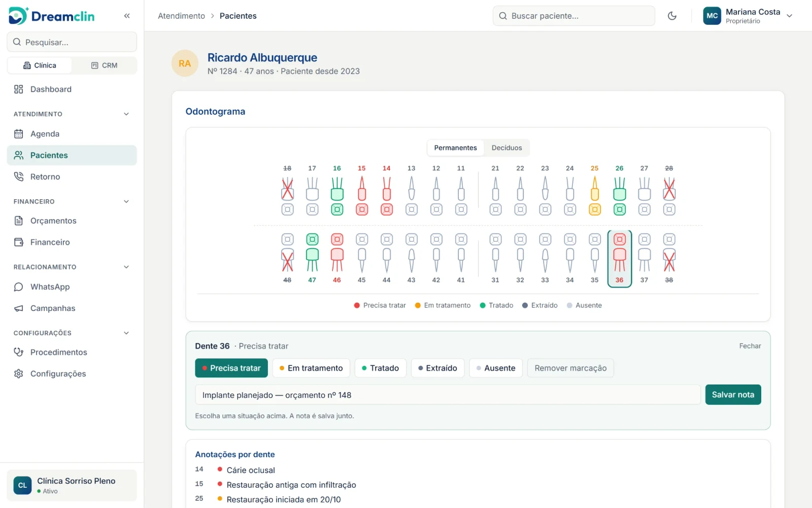The height and width of the screenshot is (508, 812).
Task: Switch to the Permanentes teeth tab
Action: 455,148
